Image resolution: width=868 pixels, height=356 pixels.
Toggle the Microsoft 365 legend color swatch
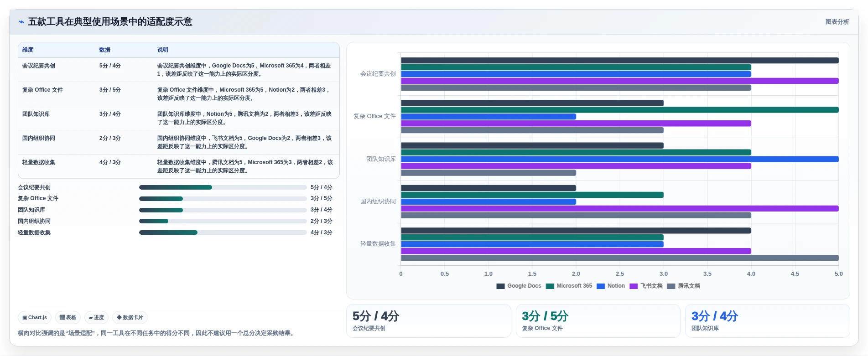click(550, 286)
